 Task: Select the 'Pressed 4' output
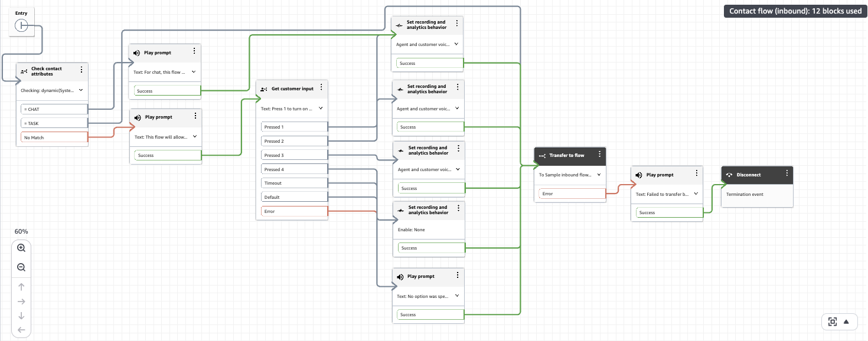[x=294, y=169]
